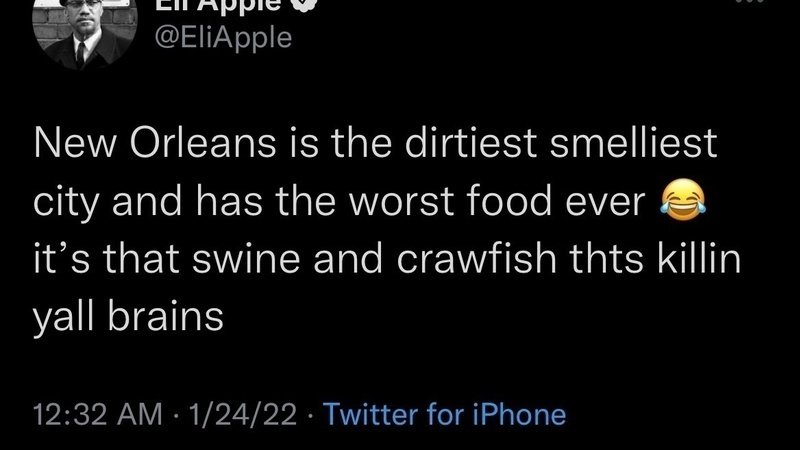Tap the 12:32 AM timestamp

[88, 413]
